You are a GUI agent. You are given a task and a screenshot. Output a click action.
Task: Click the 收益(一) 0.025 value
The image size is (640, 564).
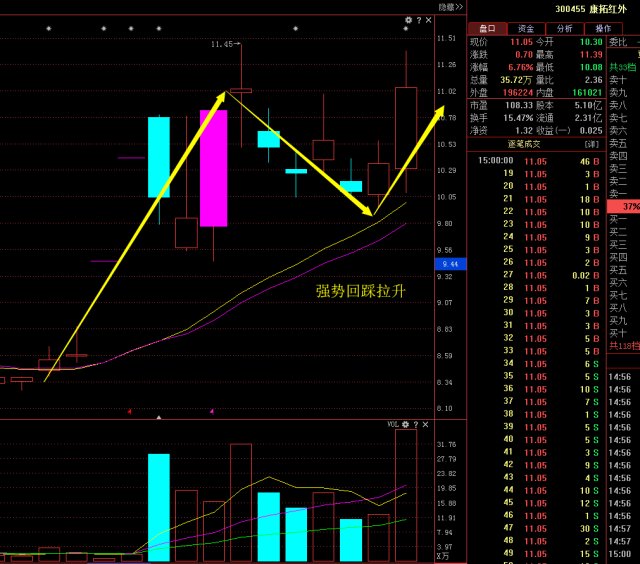[x=591, y=130]
